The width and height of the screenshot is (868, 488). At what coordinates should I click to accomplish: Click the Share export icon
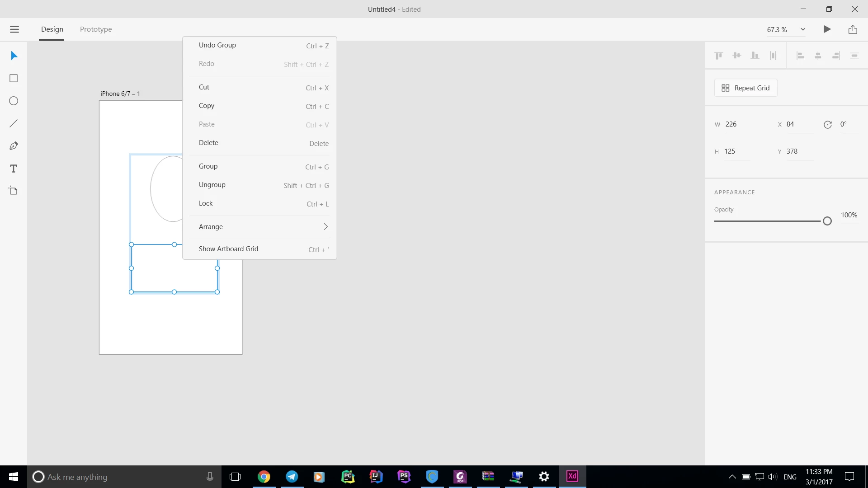[x=853, y=29]
